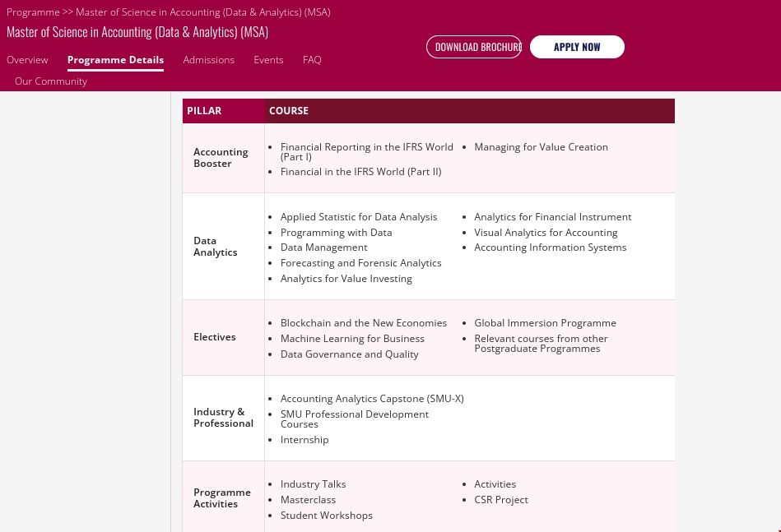Select the CSR Project item
Image resolution: width=781 pixels, height=532 pixels.
(500, 500)
